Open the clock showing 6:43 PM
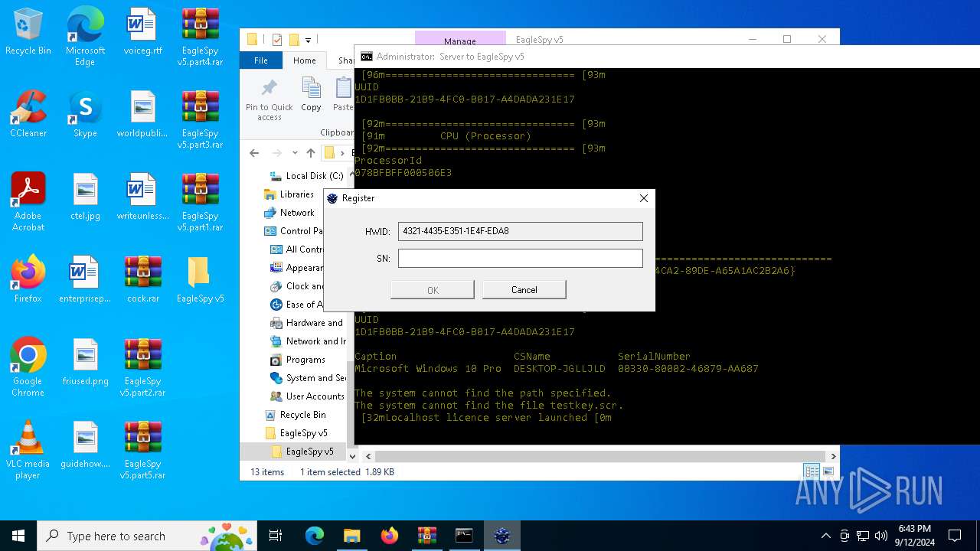 (x=915, y=536)
